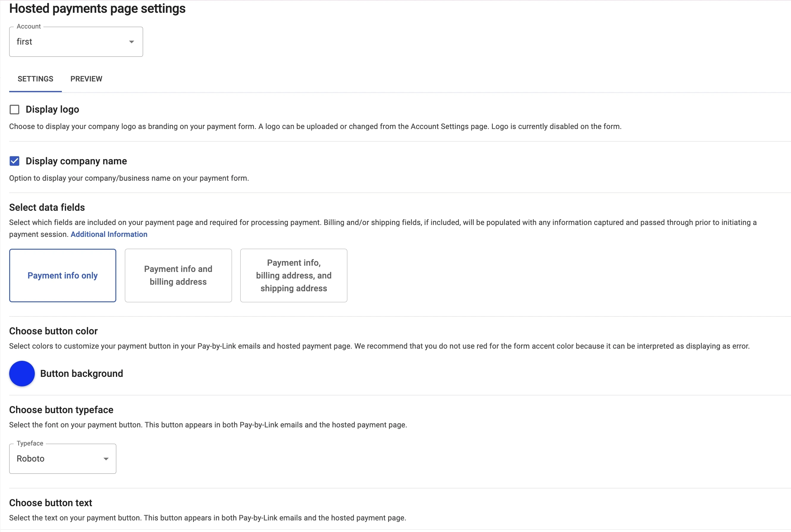Click the "Display logo" label text
The height and width of the screenshot is (532, 791).
[x=52, y=110]
